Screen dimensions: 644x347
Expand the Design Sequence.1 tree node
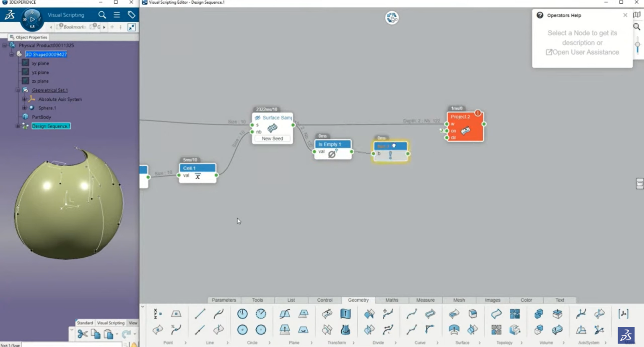tap(18, 126)
